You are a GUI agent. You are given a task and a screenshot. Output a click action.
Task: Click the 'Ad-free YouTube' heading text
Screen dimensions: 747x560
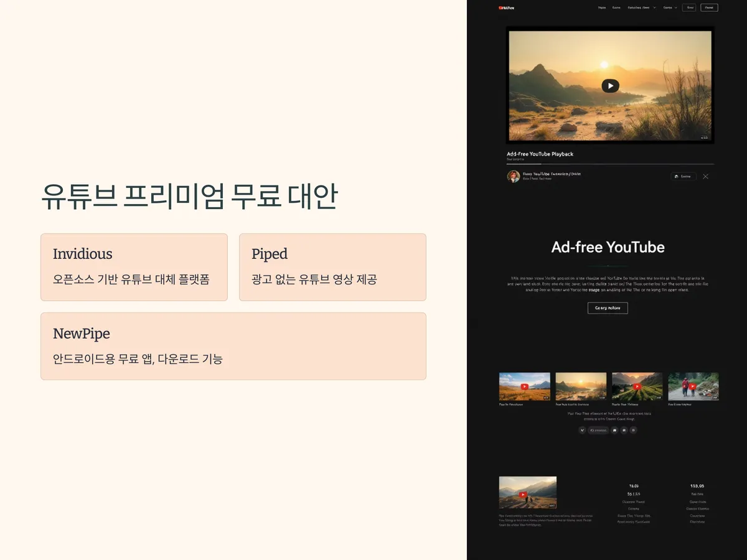pyautogui.click(x=608, y=247)
